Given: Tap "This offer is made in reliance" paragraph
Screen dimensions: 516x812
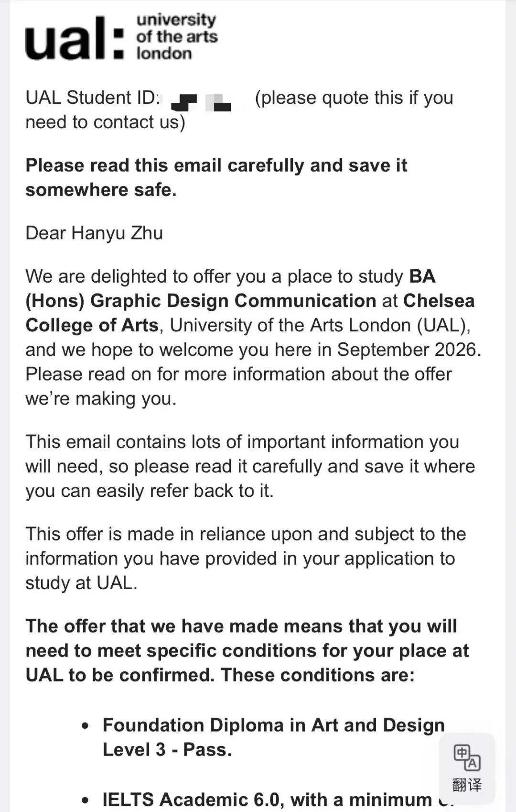Looking at the screenshot, I should [246, 559].
